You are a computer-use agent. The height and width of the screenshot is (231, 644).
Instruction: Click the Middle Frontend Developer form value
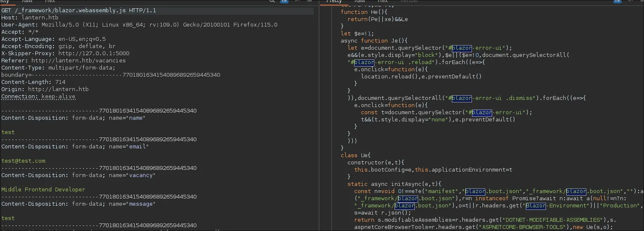coord(43,190)
